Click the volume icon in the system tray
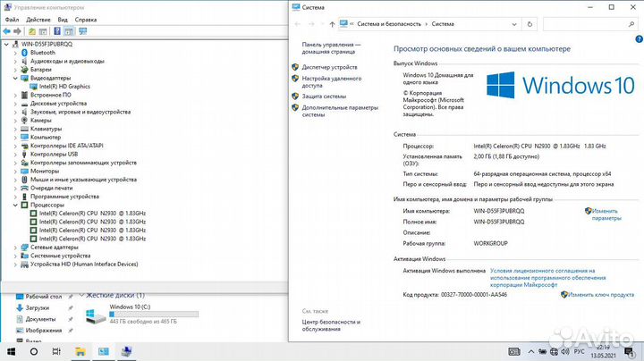 pyautogui.click(x=565, y=351)
